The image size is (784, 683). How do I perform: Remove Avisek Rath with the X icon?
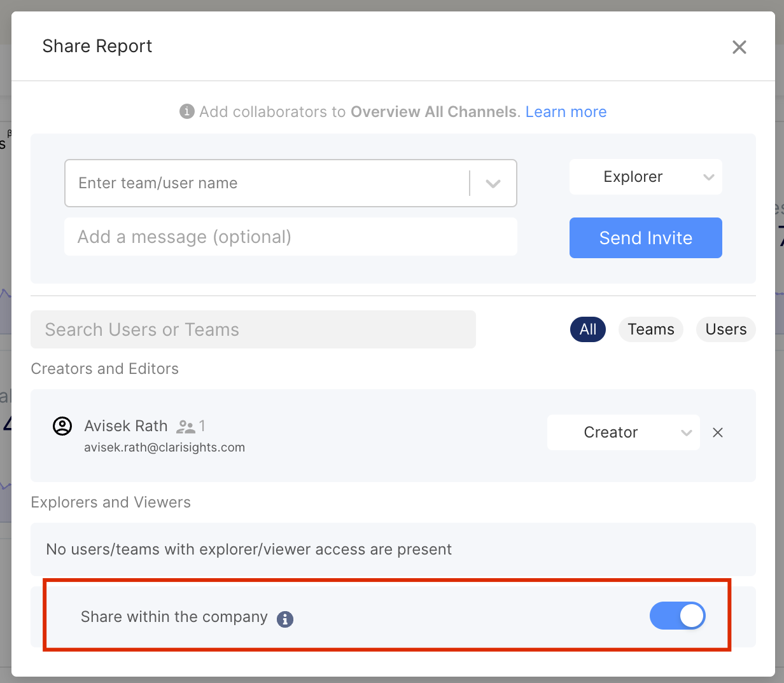click(x=718, y=432)
